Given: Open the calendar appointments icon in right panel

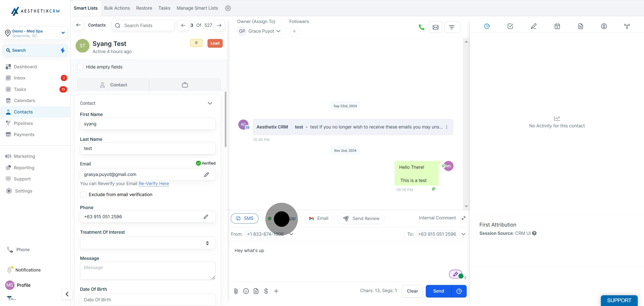Looking at the screenshot, I should (557, 26).
